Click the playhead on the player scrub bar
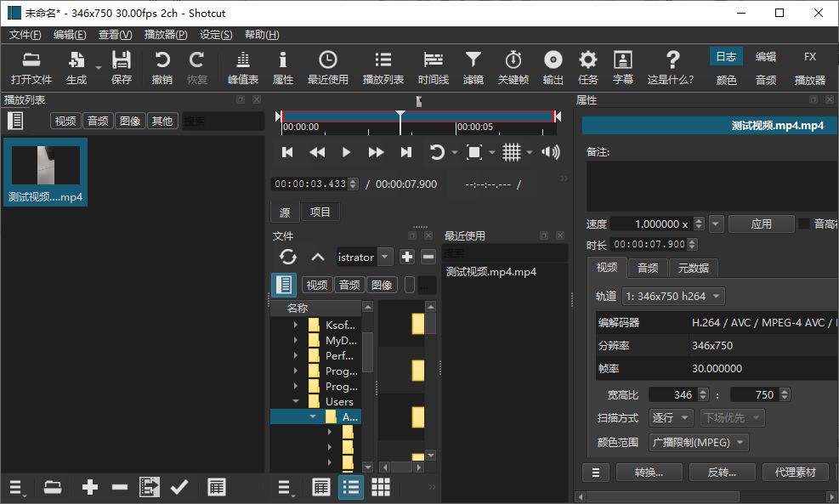The height and width of the screenshot is (504, 839). (x=400, y=122)
